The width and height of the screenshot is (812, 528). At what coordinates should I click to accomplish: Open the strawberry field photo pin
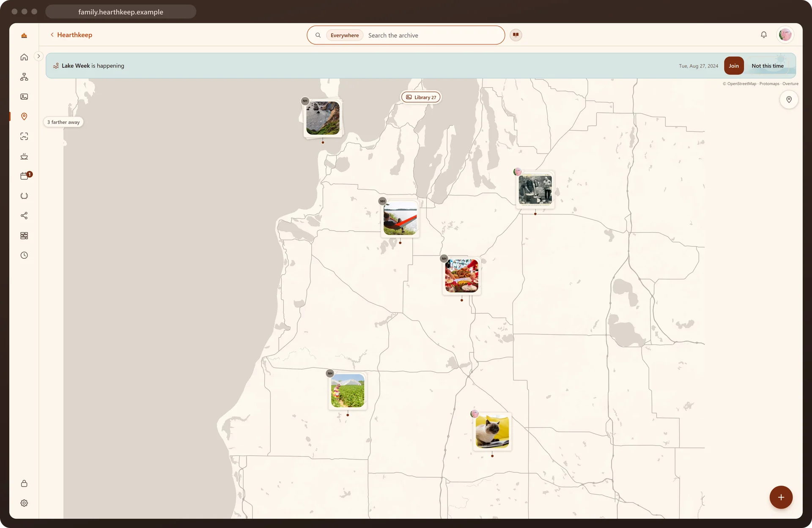tap(348, 391)
